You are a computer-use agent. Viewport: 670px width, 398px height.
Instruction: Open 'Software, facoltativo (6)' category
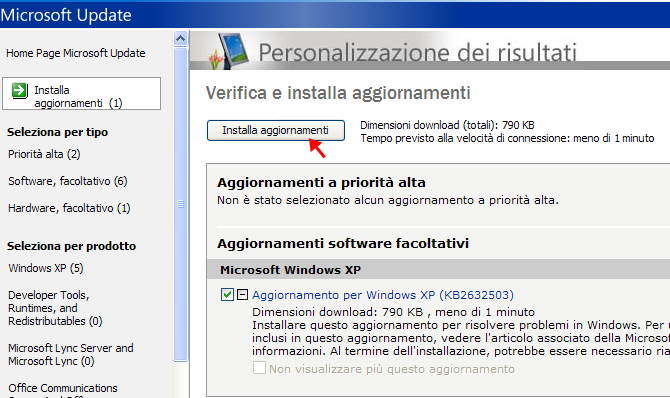(68, 181)
